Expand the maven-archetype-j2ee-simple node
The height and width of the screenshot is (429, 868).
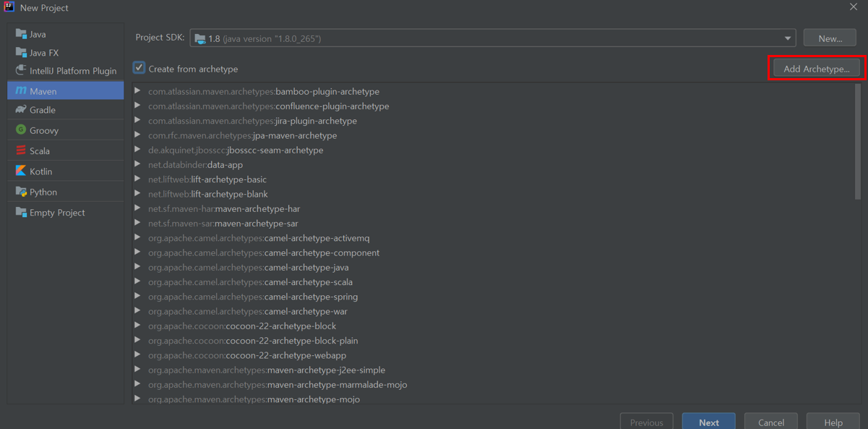point(137,370)
